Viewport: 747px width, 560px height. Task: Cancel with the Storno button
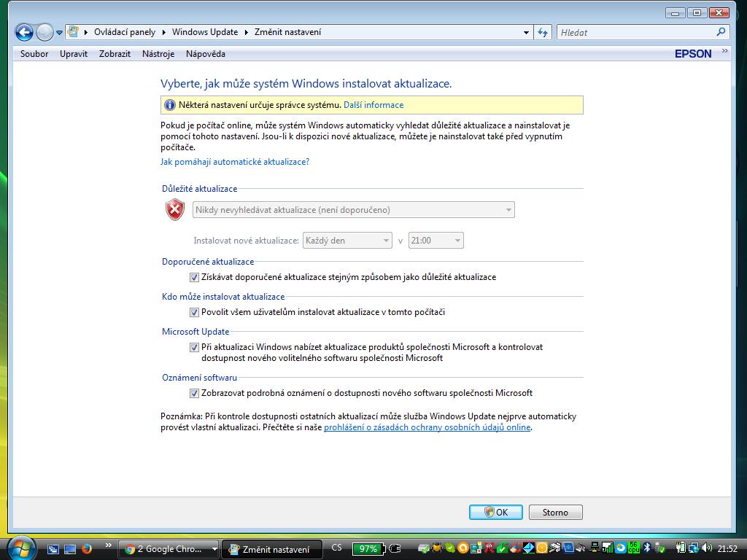click(x=555, y=513)
